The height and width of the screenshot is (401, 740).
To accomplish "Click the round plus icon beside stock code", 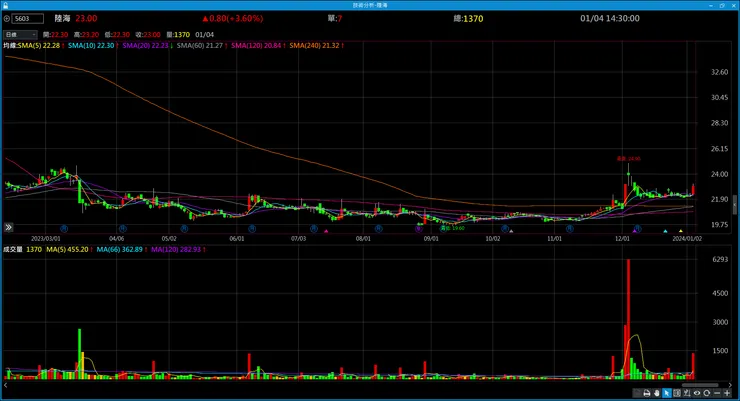I will pos(7,19).
